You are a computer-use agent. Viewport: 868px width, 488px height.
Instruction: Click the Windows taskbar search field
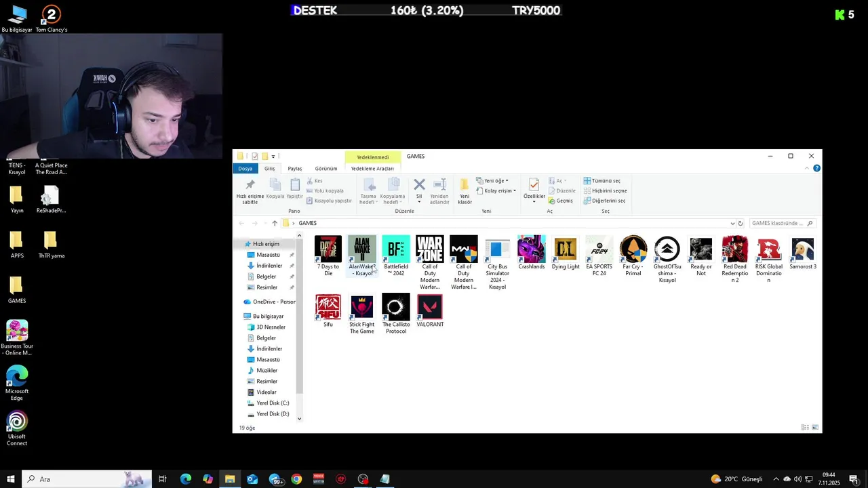(87, 479)
